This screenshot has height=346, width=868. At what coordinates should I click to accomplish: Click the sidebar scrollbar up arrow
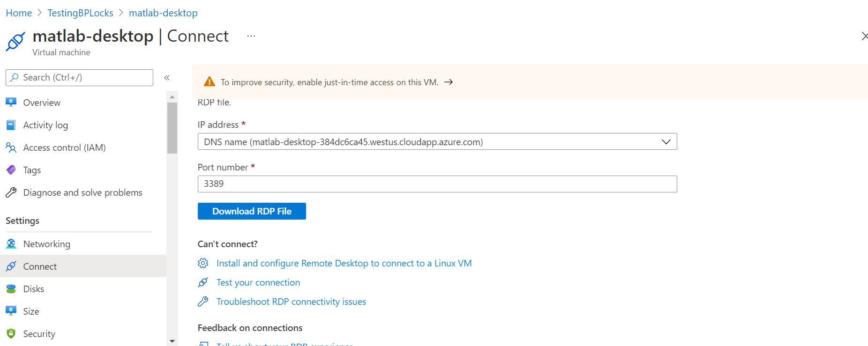click(172, 97)
